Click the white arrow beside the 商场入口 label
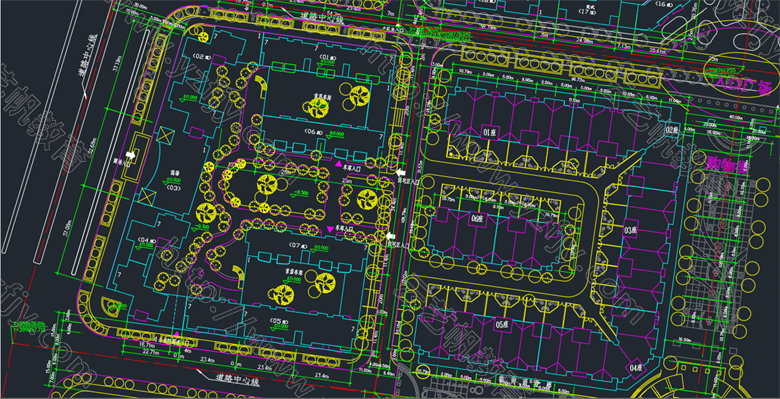This screenshot has height=399, width=780. pos(131,155)
